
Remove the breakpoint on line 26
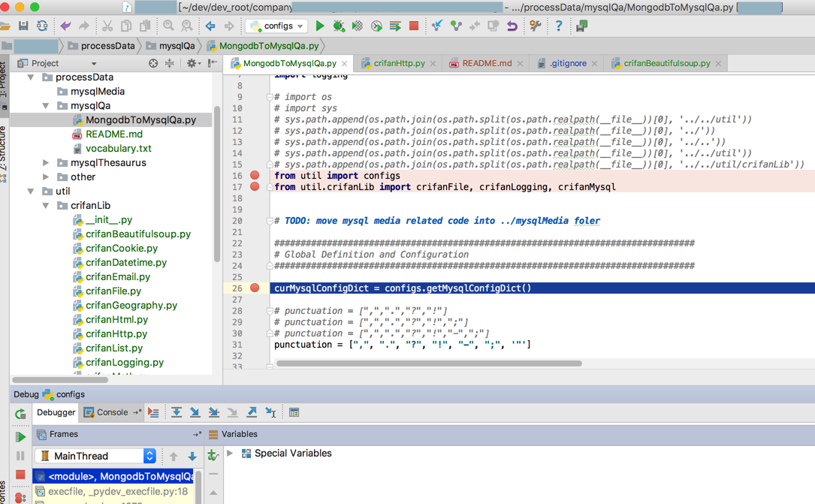(x=255, y=288)
